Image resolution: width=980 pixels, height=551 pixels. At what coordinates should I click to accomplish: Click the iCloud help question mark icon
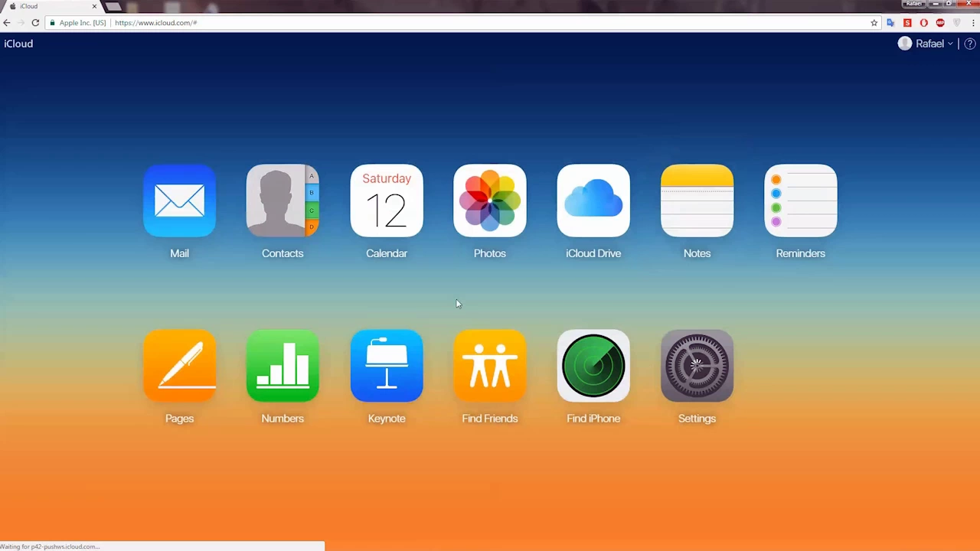[x=969, y=44]
